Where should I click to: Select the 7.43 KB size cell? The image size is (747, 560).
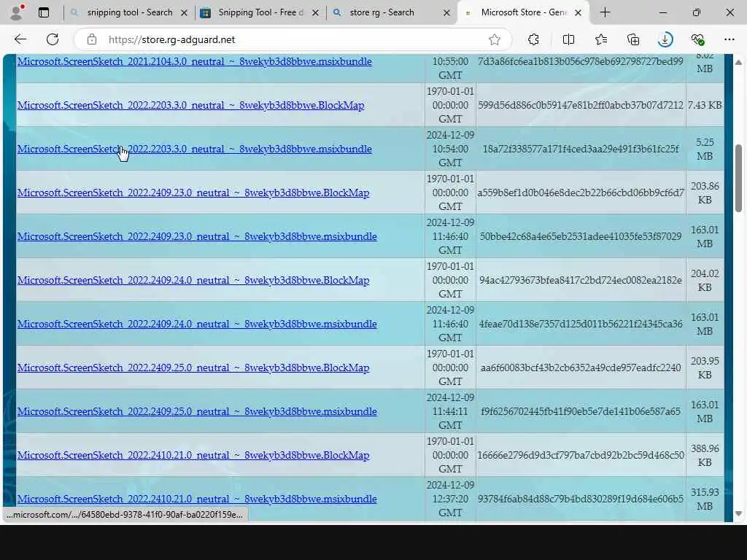(x=705, y=105)
